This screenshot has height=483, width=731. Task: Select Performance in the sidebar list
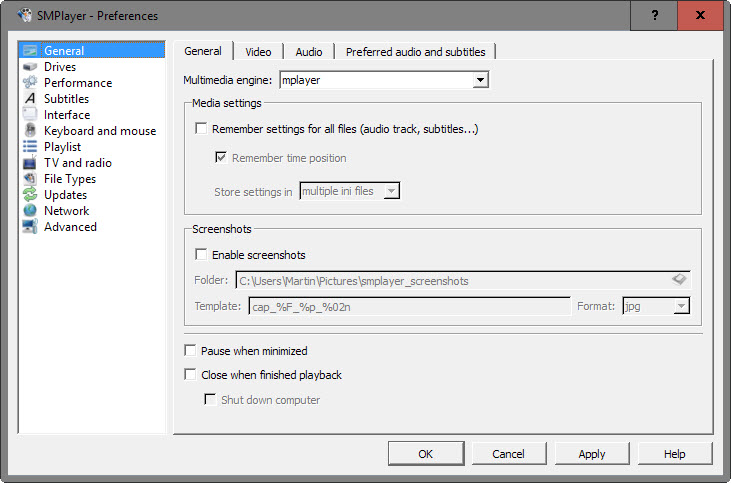coord(78,83)
